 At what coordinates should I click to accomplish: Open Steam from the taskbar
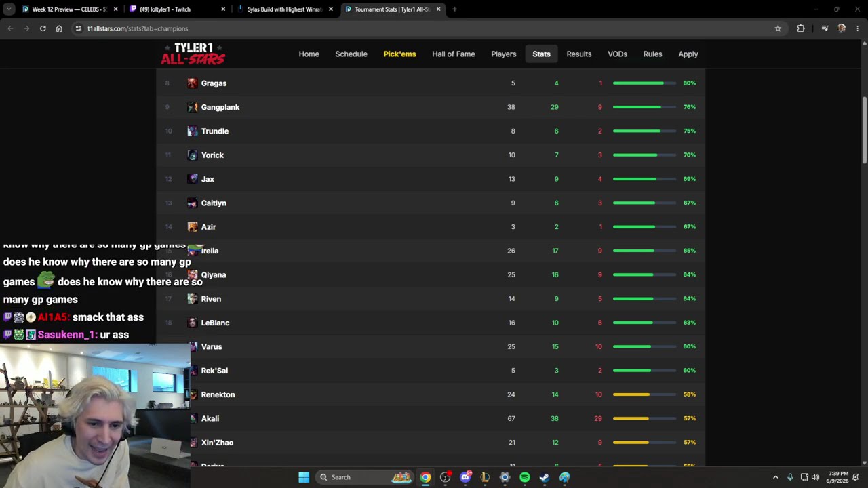pyautogui.click(x=545, y=477)
